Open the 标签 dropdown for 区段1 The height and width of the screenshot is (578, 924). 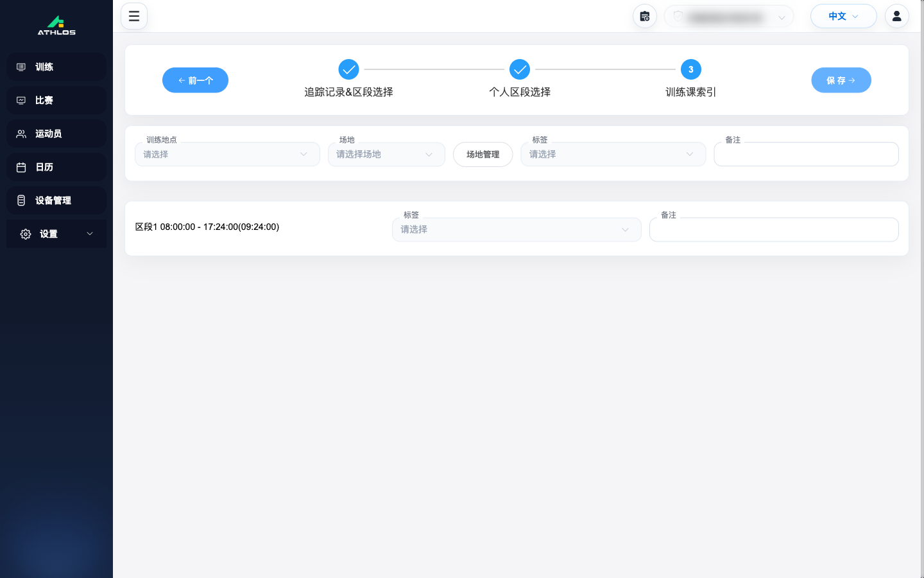pyautogui.click(x=517, y=229)
